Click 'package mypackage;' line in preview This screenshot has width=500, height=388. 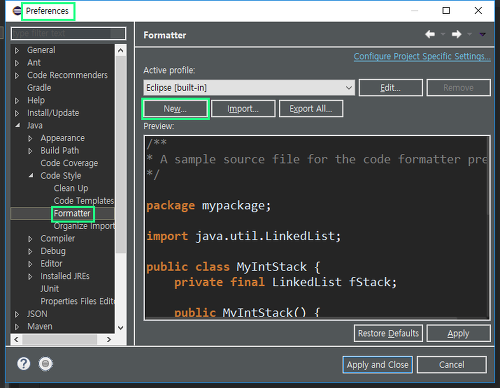coord(209,206)
